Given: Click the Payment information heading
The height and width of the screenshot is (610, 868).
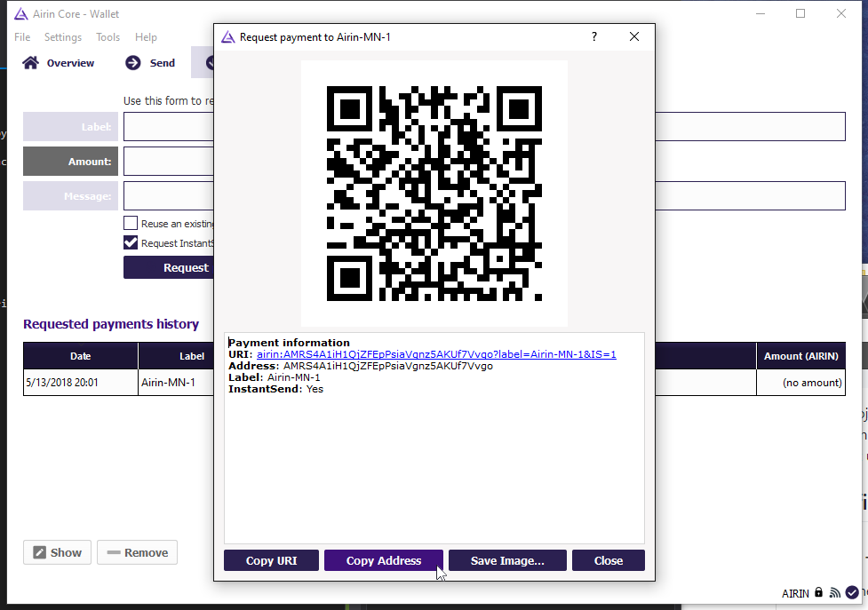Looking at the screenshot, I should coord(289,343).
